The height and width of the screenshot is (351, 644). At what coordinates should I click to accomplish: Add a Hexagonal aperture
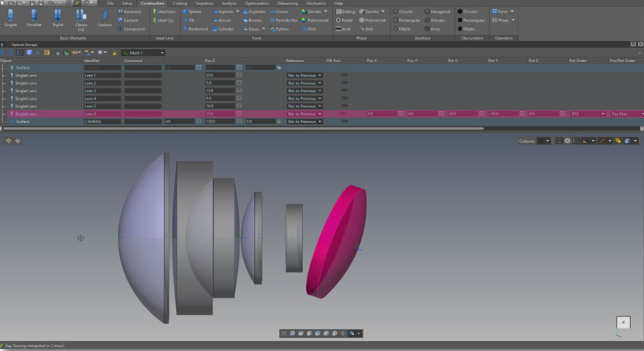[x=437, y=12]
